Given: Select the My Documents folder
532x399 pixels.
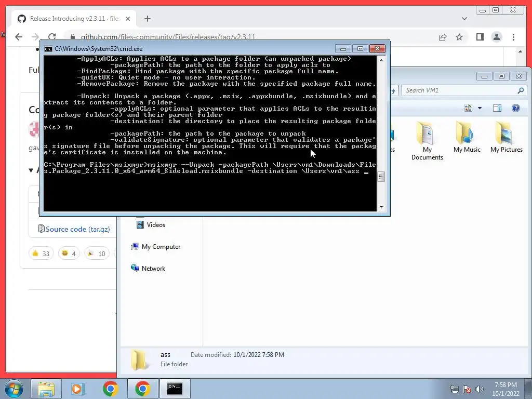Looking at the screenshot, I should pos(427,141).
